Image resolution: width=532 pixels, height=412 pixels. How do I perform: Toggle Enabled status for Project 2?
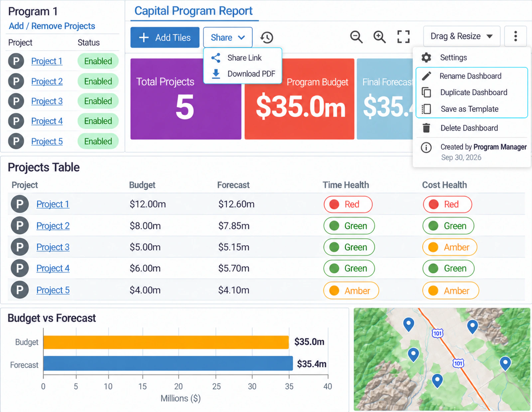(x=98, y=81)
